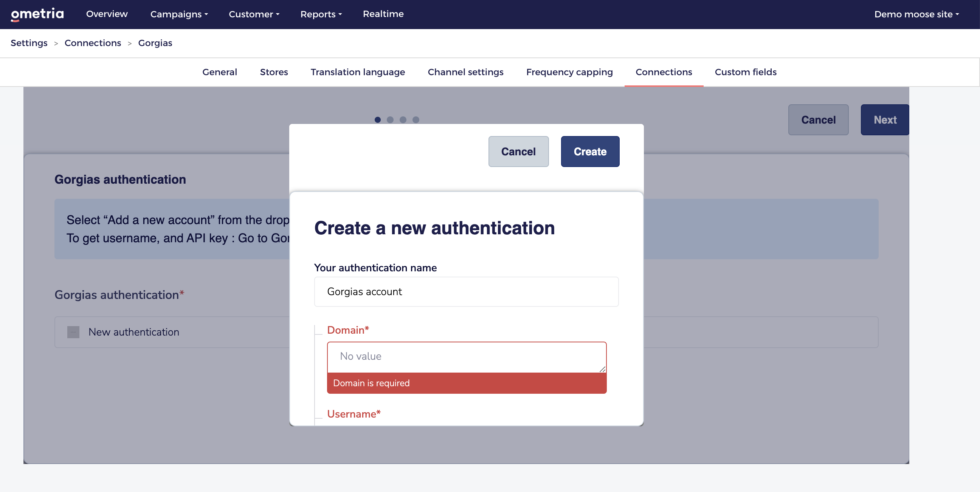Screen dimensions: 980x492
Task: Click the fourth wizard step dot
Action: (416, 120)
